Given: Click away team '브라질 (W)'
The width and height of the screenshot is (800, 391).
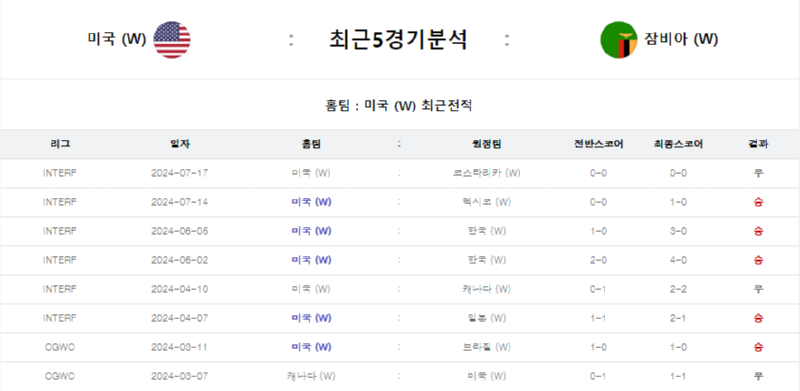Looking at the screenshot, I should 487,348.
